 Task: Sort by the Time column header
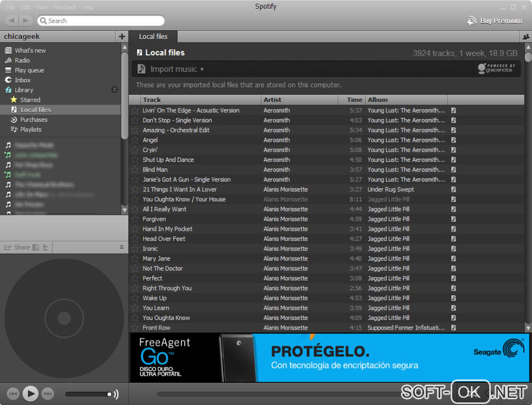(x=352, y=100)
